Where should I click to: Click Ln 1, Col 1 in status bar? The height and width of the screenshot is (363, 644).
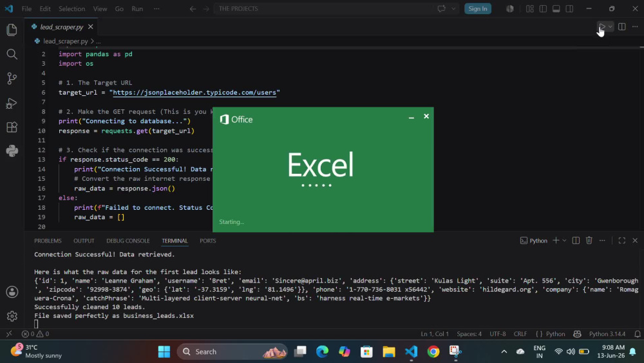pyautogui.click(x=435, y=334)
